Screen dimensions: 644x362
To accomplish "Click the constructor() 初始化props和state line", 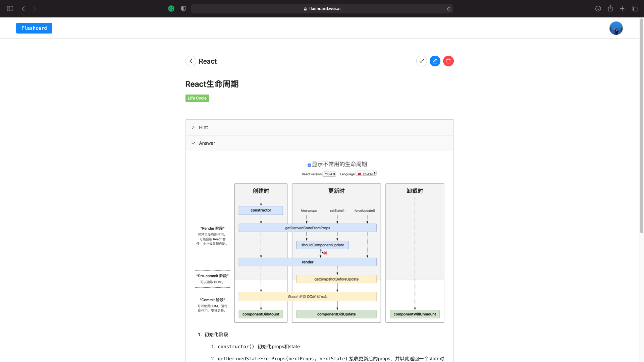I will coord(259,347).
